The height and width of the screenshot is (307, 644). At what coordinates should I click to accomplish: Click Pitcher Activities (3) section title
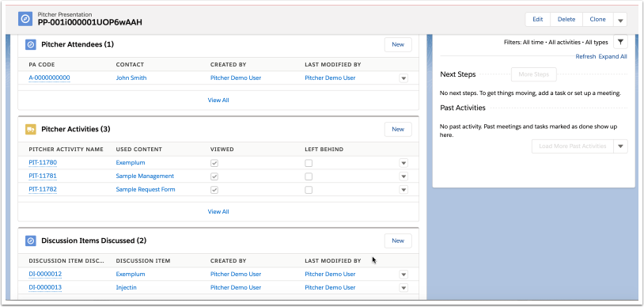76,129
